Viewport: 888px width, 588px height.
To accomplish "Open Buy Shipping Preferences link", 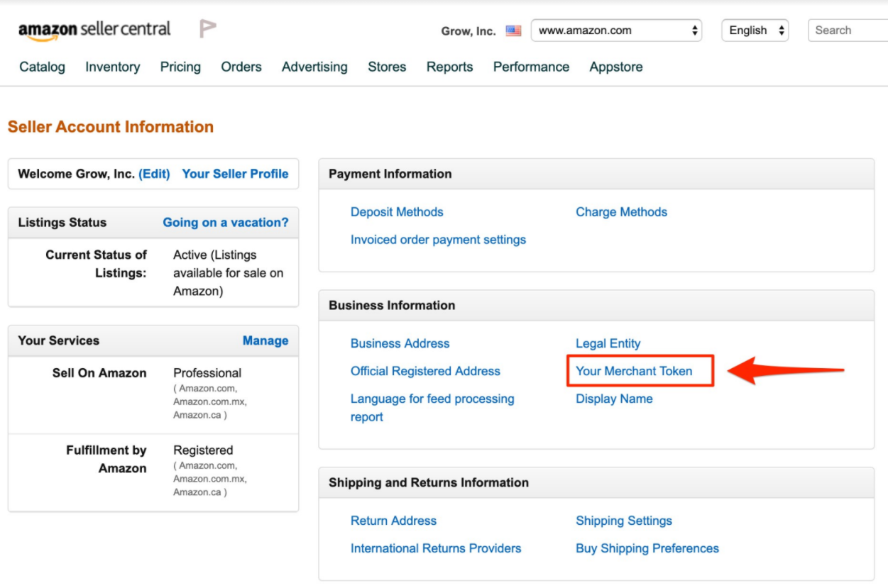I will 647,548.
